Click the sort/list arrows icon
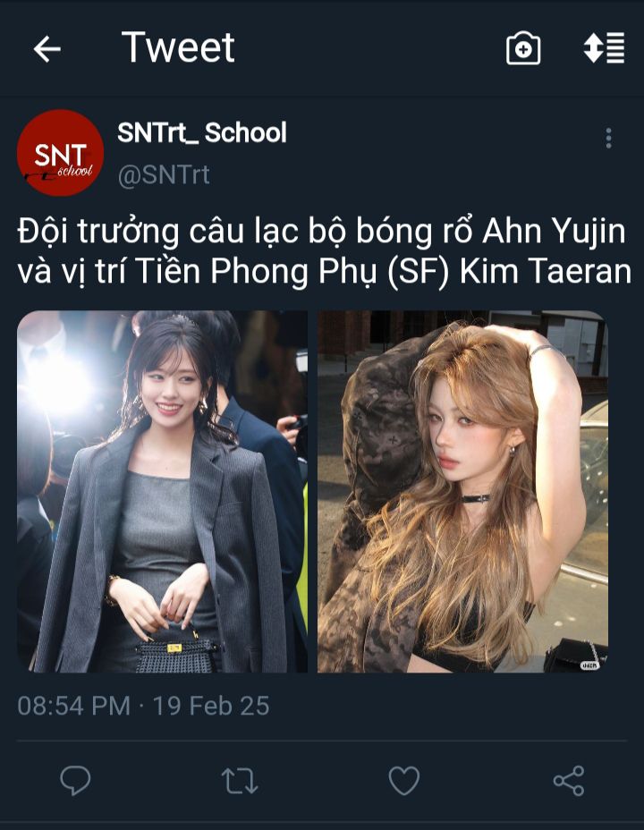The image size is (644, 830). click(604, 47)
